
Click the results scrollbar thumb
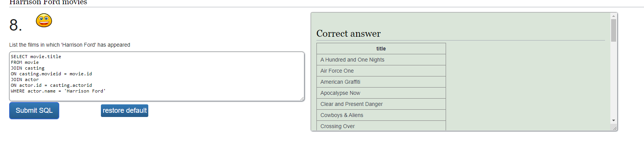pyautogui.click(x=613, y=30)
